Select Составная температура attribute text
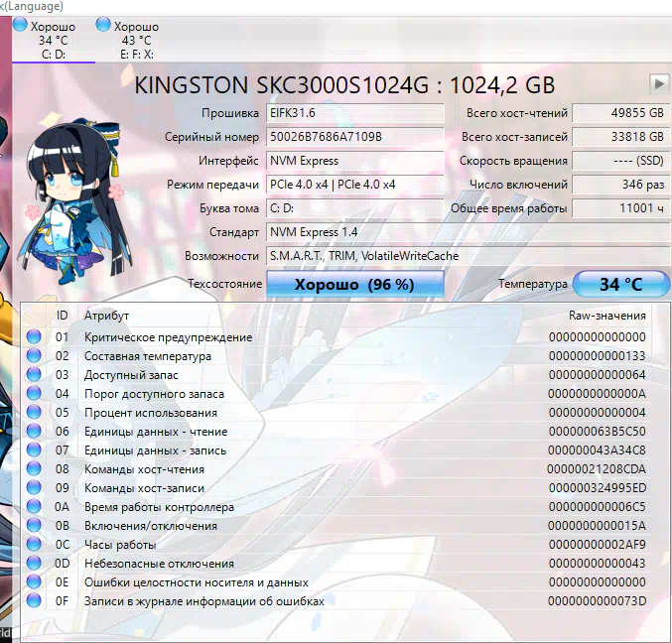 click(x=148, y=356)
